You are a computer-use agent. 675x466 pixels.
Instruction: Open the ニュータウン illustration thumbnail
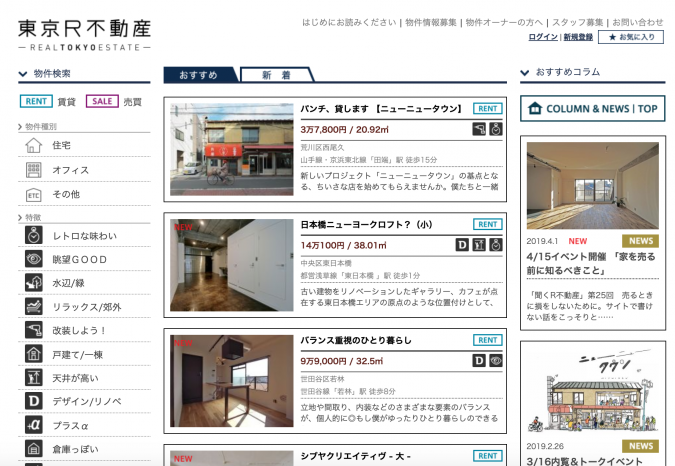[x=593, y=391]
